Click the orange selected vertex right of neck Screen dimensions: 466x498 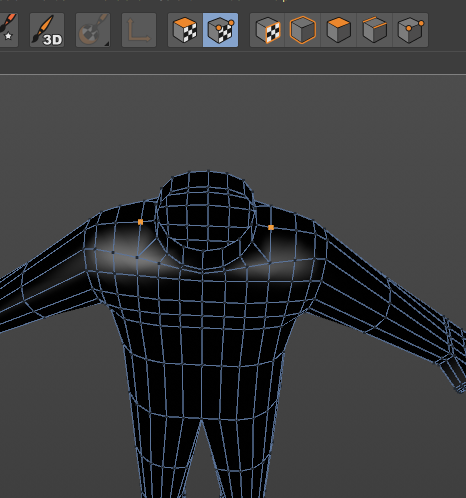point(271,227)
